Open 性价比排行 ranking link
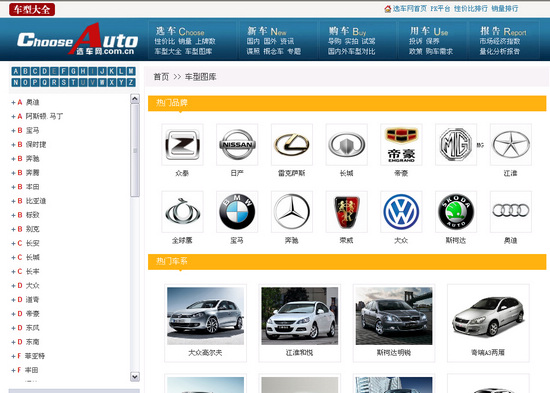 pyautogui.click(x=471, y=8)
